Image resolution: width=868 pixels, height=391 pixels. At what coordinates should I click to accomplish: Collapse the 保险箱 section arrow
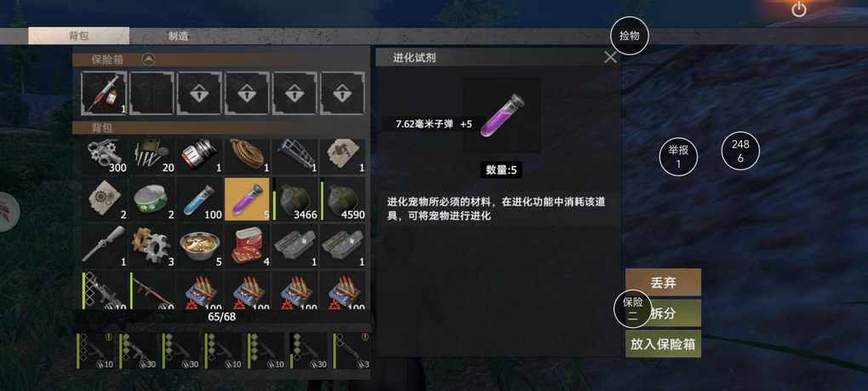(x=148, y=60)
